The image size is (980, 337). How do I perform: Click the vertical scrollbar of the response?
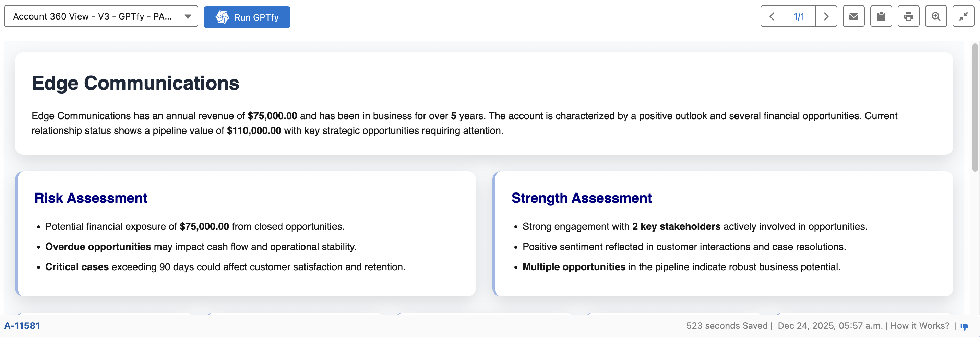pos(975,107)
